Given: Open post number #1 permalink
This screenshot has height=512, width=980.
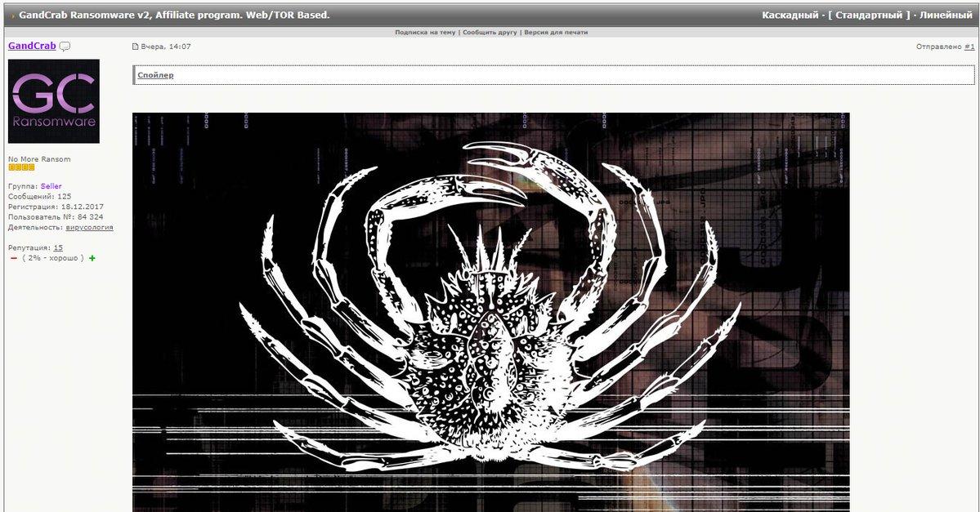Looking at the screenshot, I should tap(969, 47).
